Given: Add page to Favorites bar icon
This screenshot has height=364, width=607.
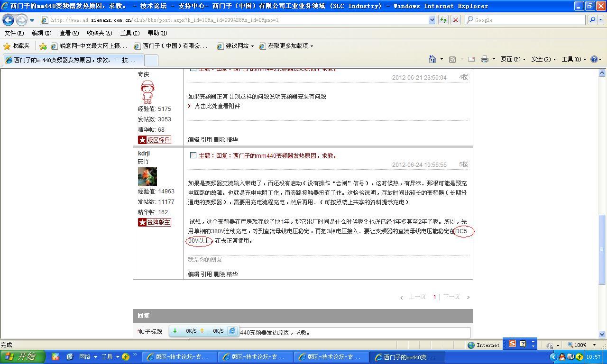Looking at the screenshot, I should [x=43, y=46].
